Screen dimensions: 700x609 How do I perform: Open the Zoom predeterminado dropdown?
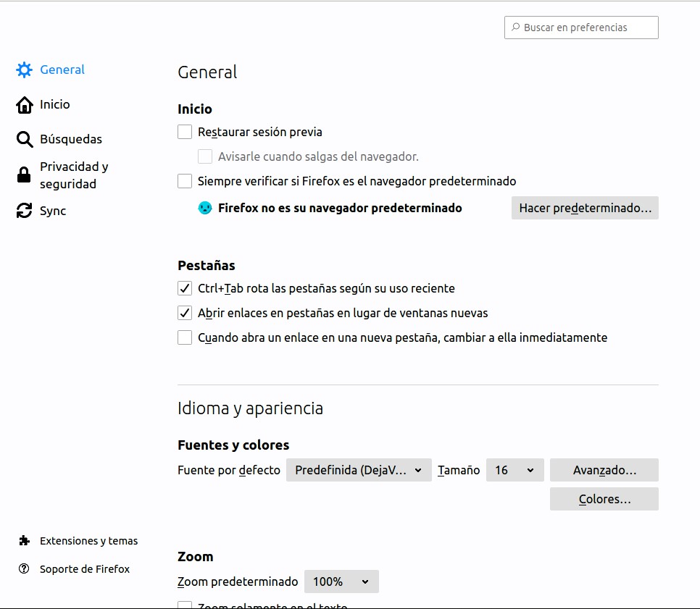coord(341,581)
